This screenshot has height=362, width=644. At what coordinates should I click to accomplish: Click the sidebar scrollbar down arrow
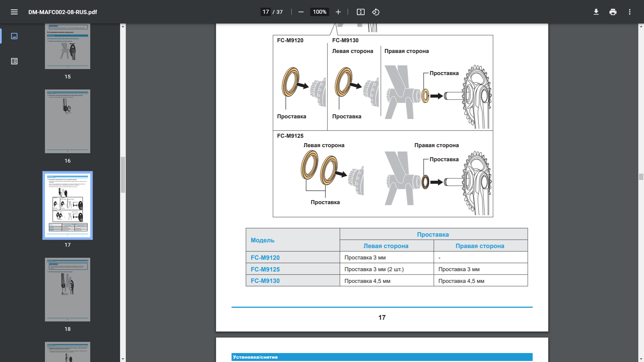point(123,359)
